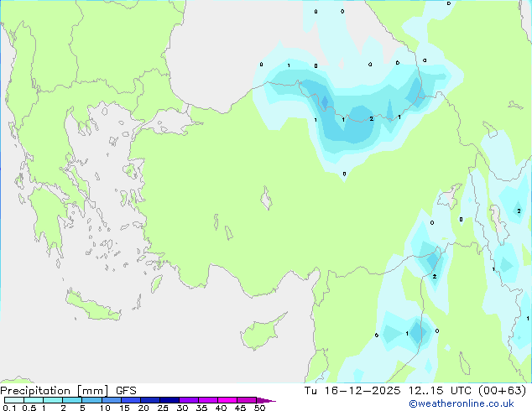Select the 15–20 mm legend swatch
532x411 pixels.
tap(131, 400)
